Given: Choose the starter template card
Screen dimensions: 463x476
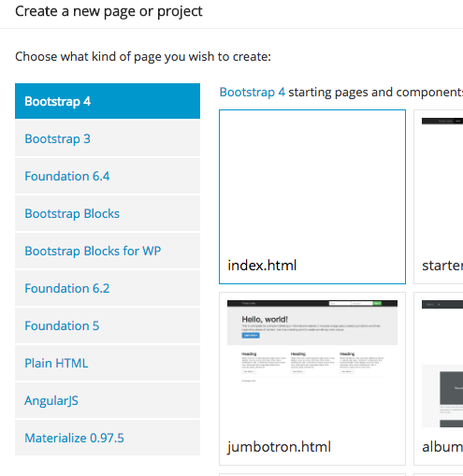Looking at the screenshot, I should click(x=439, y=196).
